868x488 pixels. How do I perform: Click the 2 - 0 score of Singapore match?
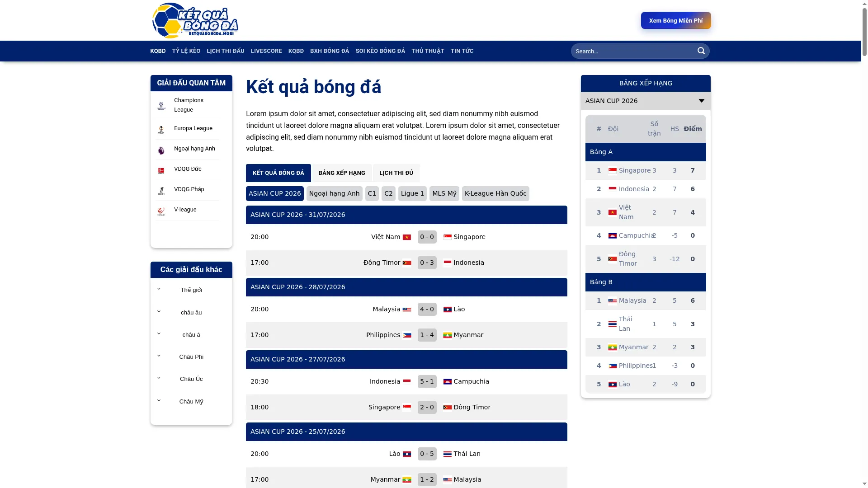[x=427, y=407]
